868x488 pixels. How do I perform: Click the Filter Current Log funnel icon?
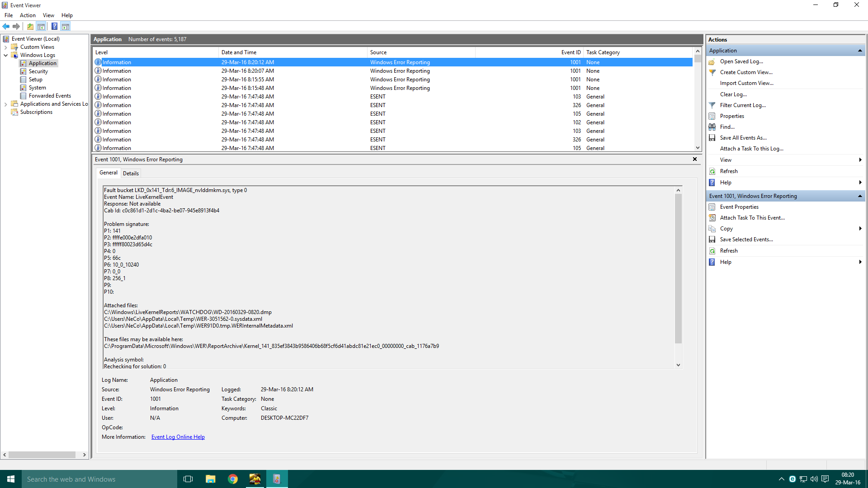click(712, 105)
